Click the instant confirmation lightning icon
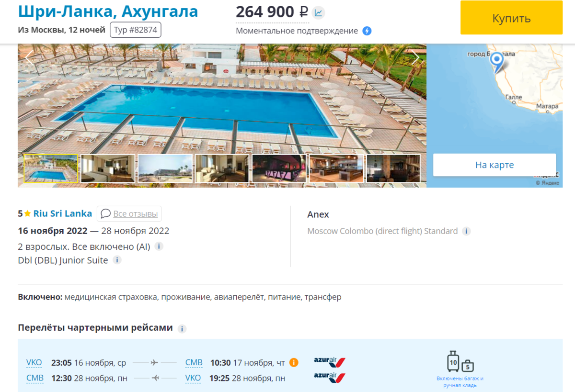Screen dimensions: 575x392 coord(367,31)
